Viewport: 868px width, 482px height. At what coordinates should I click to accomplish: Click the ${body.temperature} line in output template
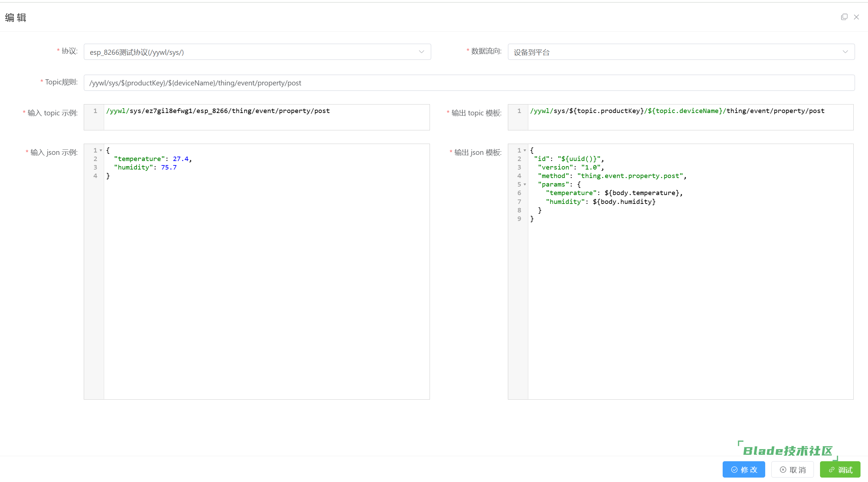coord(614,193)
